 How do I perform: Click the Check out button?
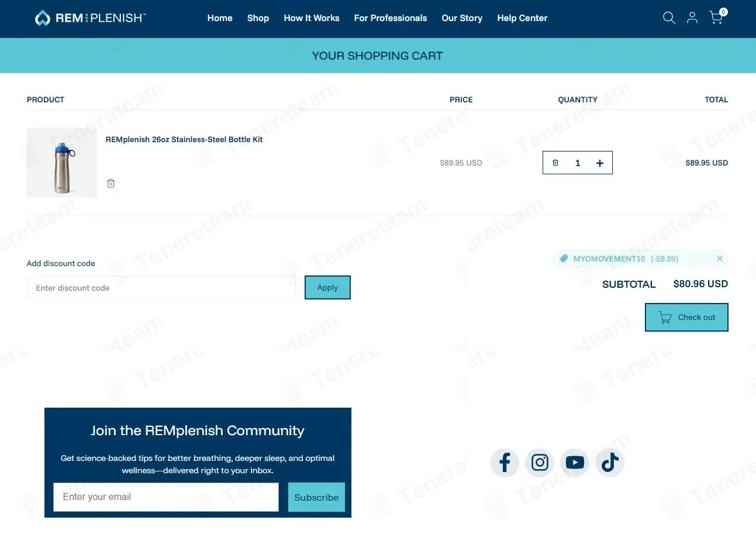[686, 317]
